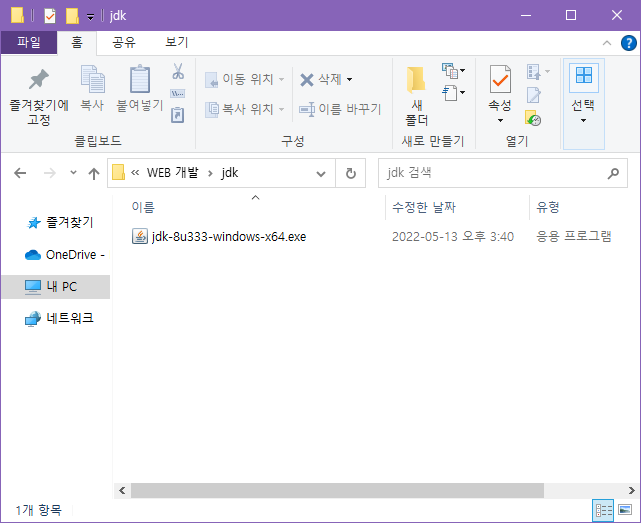Click the scrollbar left arrow
The width and height of the screenshot is (641, 523).
tap(122, 491)
